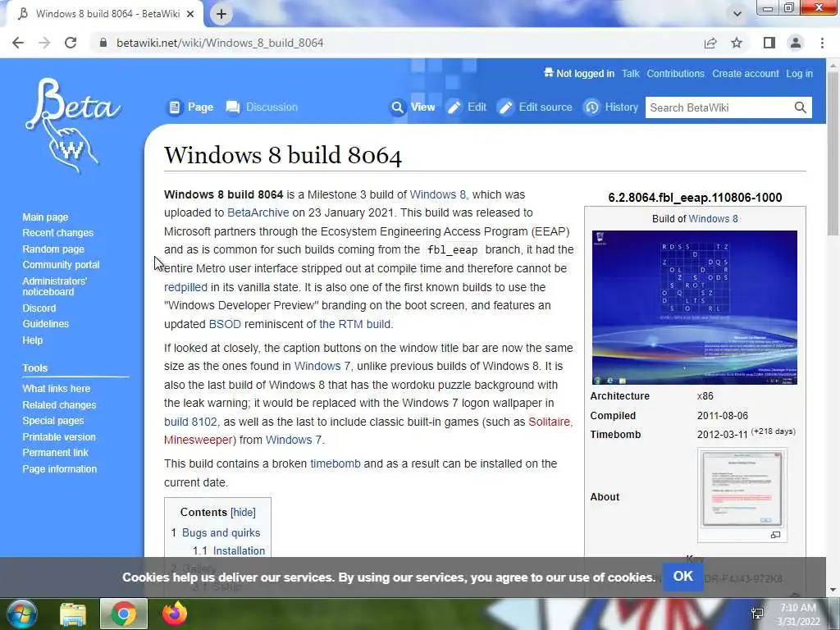Jump to 1.1 Installation section

tap(239, 550)
